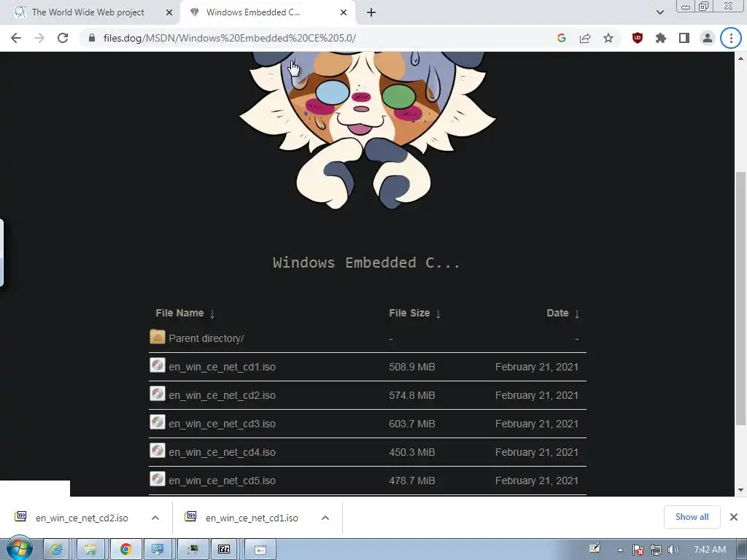Download en_win_ce_net_cd3.iso from the listing
Screen dimensions: 747x560
click(x=222, y=424)
